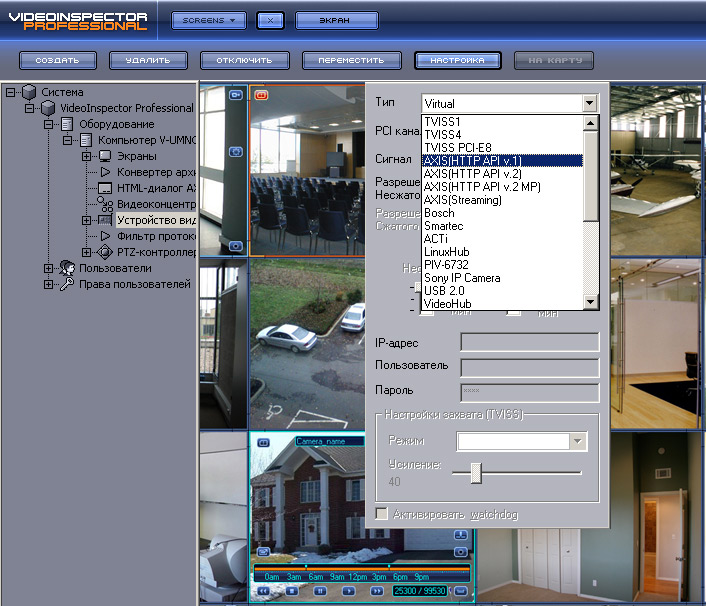This screenshot has height=606, width=706.
Task: Click the dropdown list scroll-up arrow
Action: [x=590, y=123]
